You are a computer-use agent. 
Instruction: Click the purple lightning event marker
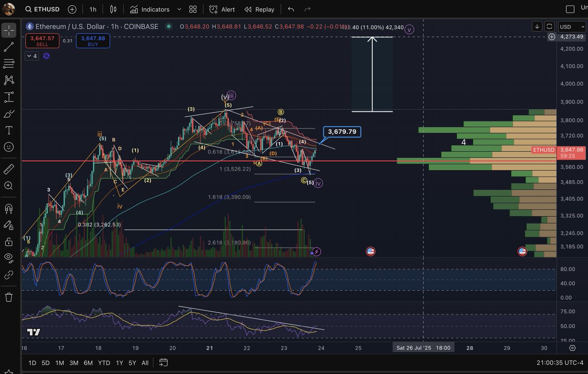(x=317, y=251)
